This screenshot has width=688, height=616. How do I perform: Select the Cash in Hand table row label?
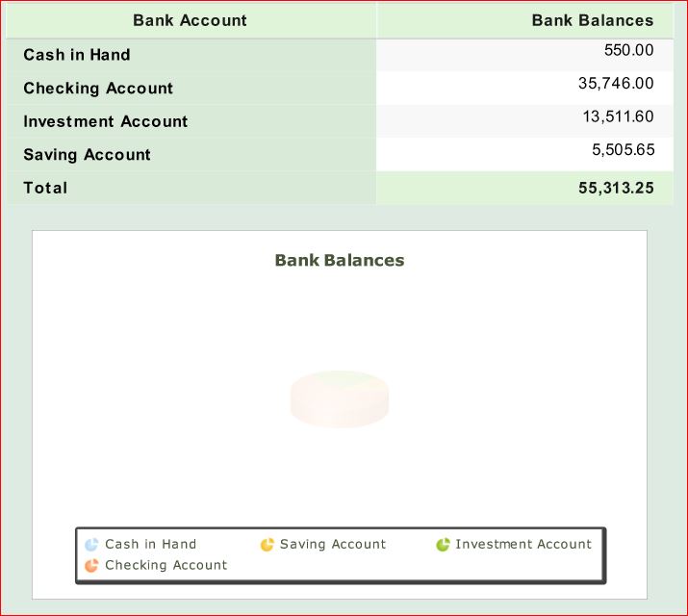click(77, 55)
